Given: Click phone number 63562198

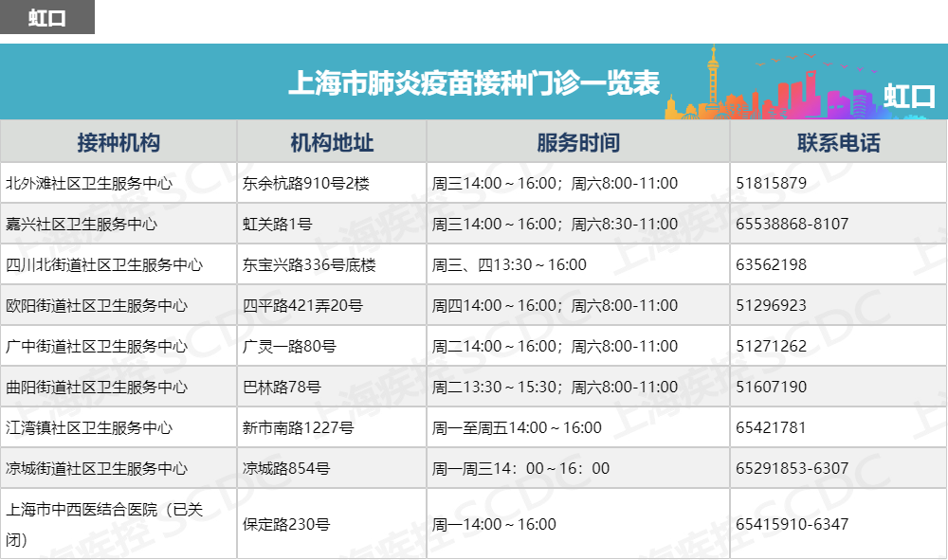Looking at the screenshot, I should [771, 264].
